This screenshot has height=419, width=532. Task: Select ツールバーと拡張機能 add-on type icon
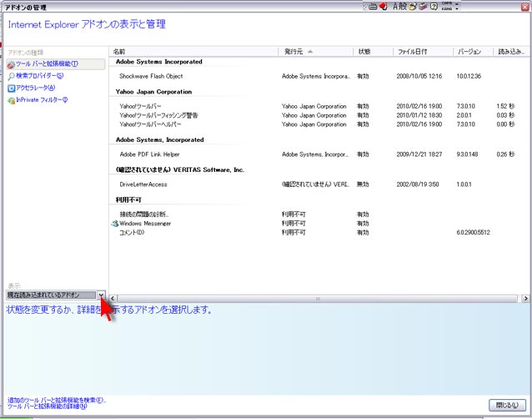click(x=11, y=64)
